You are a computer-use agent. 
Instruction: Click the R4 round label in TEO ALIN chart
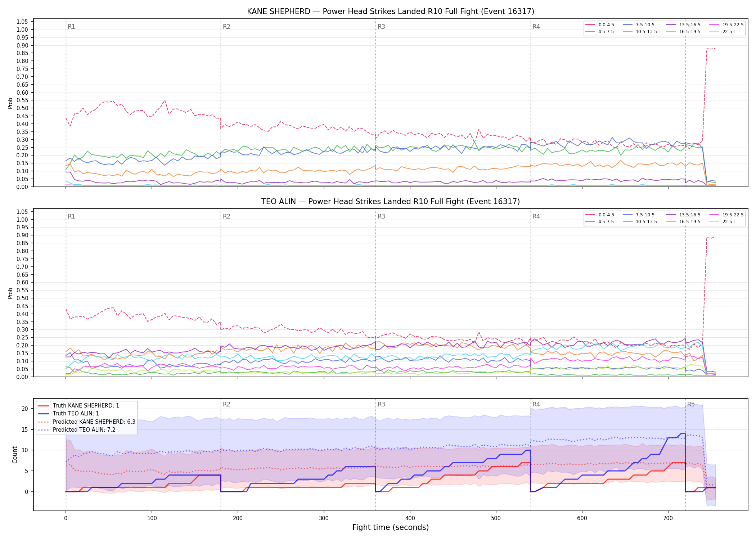(x=536, y=216)
